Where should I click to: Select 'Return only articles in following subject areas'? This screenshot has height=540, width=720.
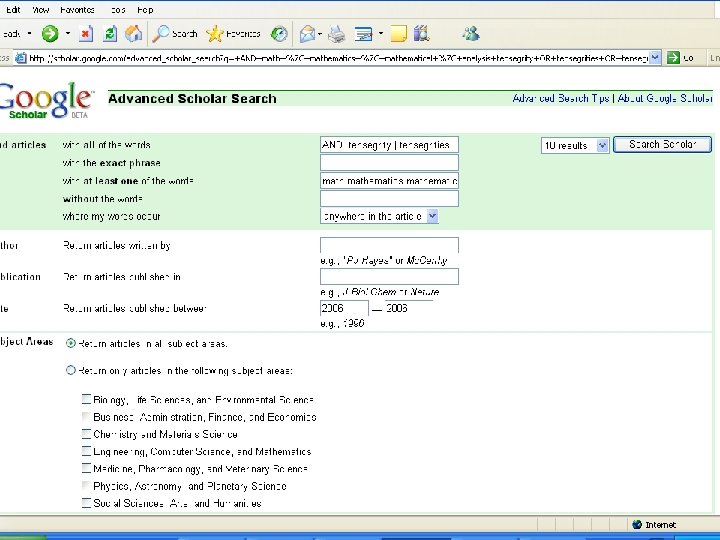coord(70,370)
